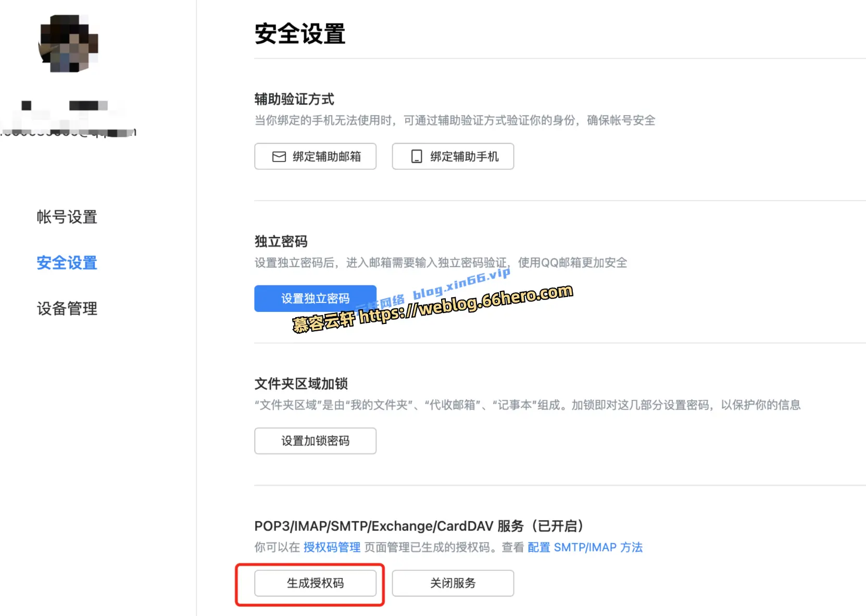866x616 pixels.
Task: Open 帐号设置 in the sidebar
Action: (x=67, y=217)
